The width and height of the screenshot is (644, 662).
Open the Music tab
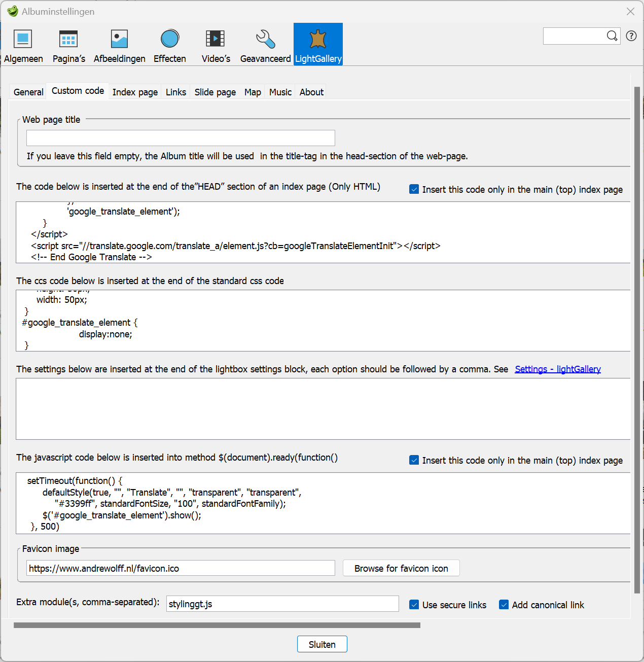click(x=280, y=92)
